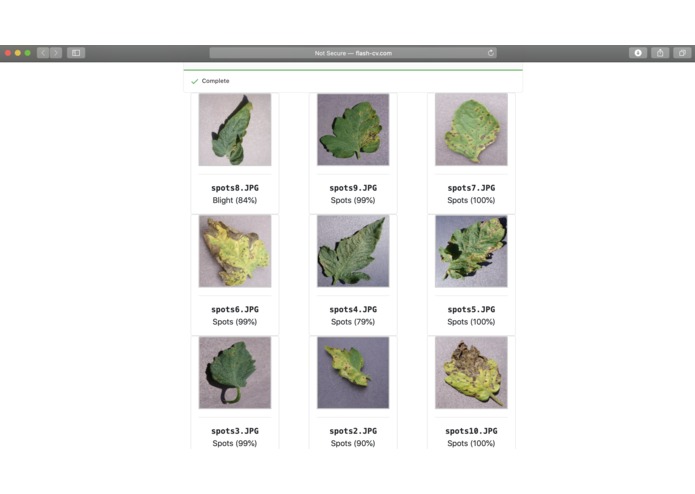Screen dimensions: 695x494
Task: Show all tabs overview button
Action: coord(682,53)
